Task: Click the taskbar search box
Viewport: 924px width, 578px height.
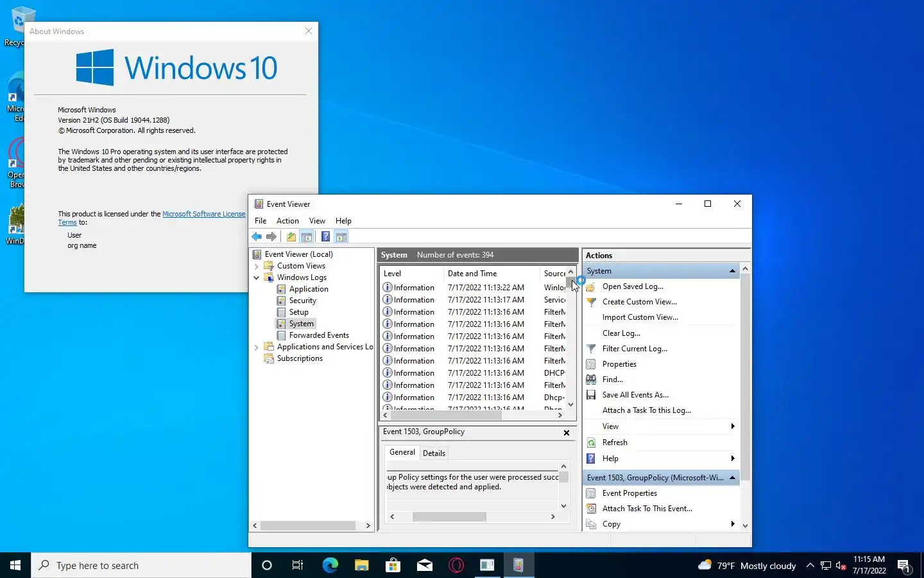Action: [x=141, y=565]
